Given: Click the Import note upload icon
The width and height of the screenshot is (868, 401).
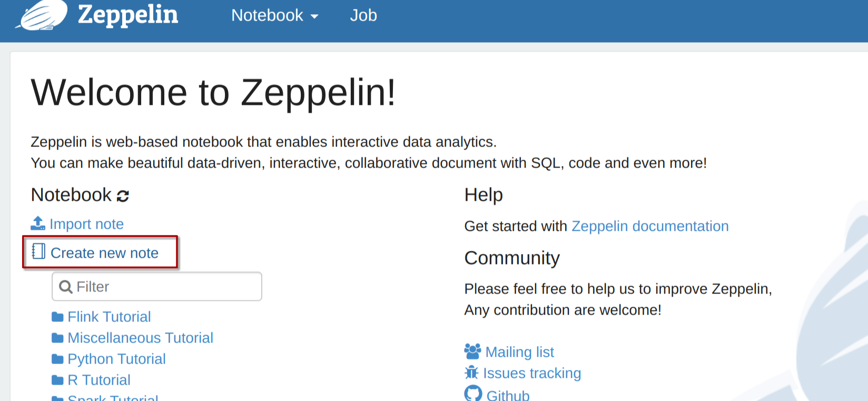Looking at the screenshot, I should click(x=38, y=223).
